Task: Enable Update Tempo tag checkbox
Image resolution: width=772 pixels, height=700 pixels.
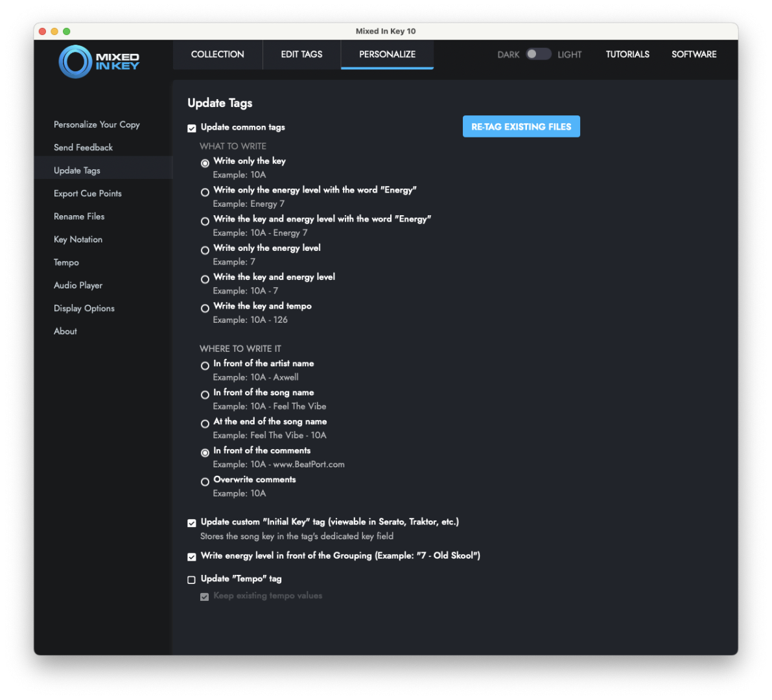Action: tap(191, 580)
